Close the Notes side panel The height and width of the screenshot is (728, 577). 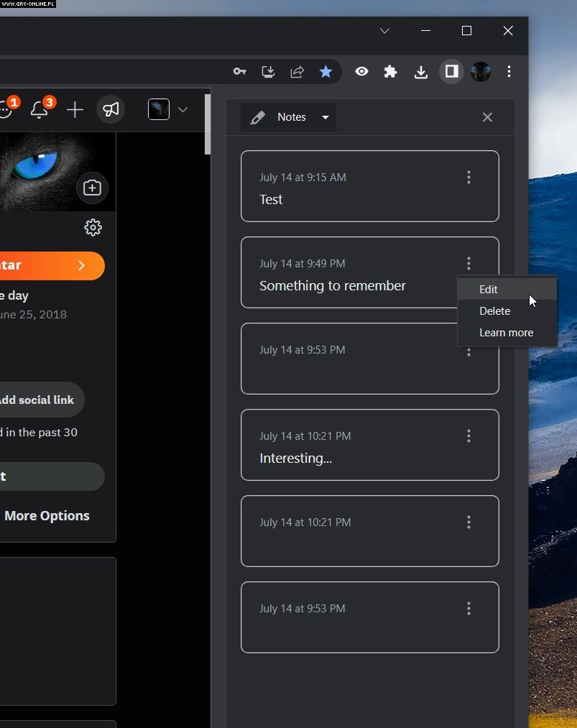pos(487,117)
